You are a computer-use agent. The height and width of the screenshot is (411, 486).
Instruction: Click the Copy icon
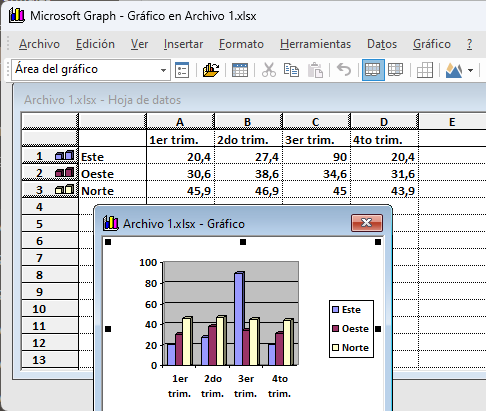(x=291, y=70)
